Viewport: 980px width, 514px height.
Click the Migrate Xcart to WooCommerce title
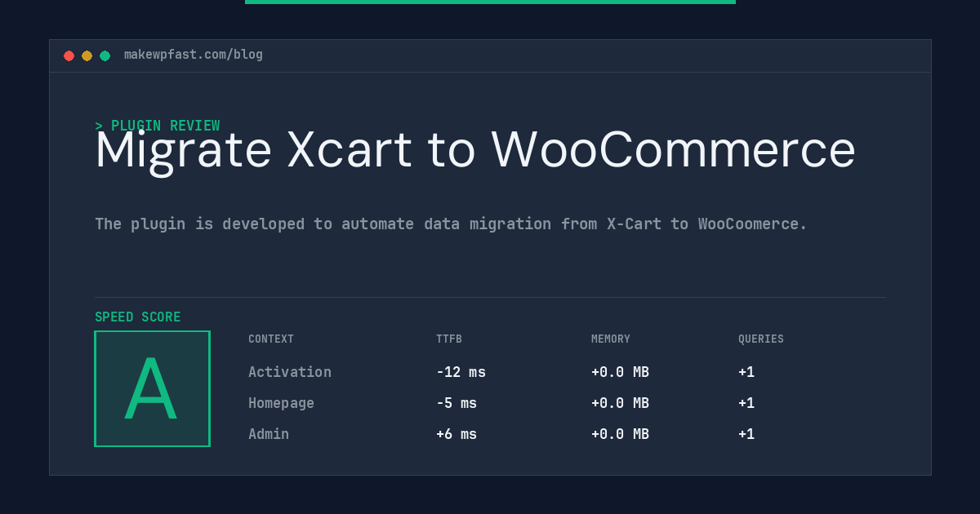[x=475, y=150]
